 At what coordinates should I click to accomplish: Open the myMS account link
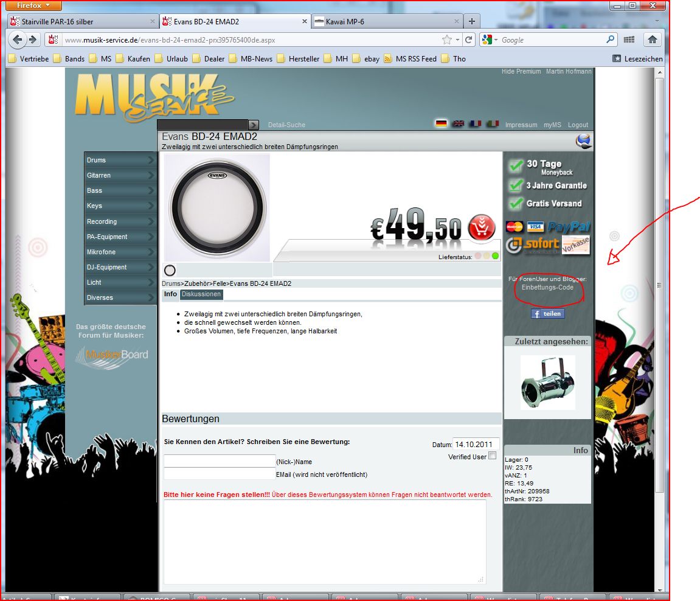point(552,125)
